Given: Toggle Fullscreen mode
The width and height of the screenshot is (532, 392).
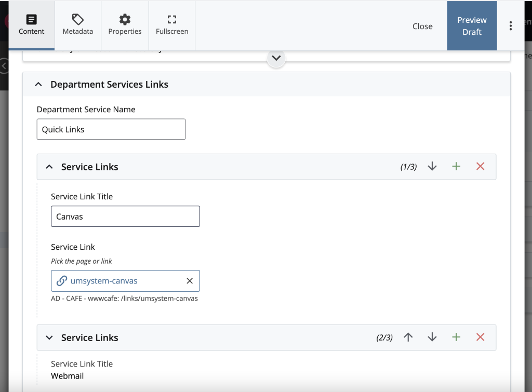Looking at the screenshot, I should pyautogui.click(x=172, y=25).
